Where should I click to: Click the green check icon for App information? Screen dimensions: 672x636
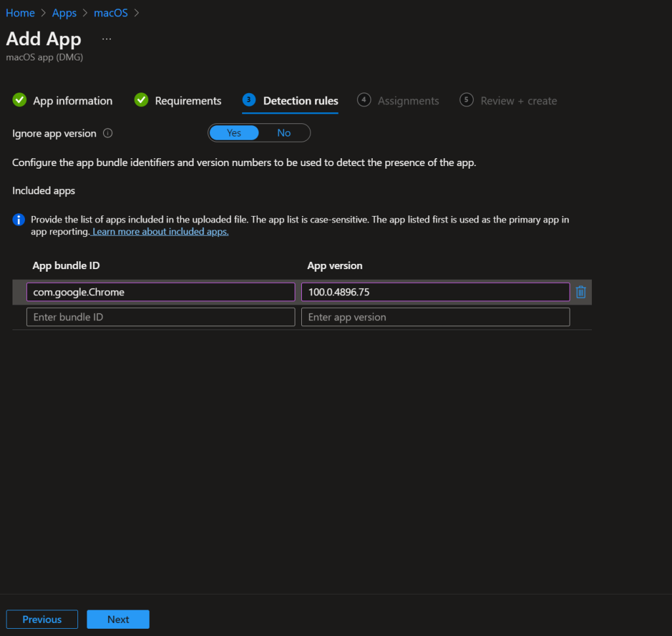click(19, 100)
